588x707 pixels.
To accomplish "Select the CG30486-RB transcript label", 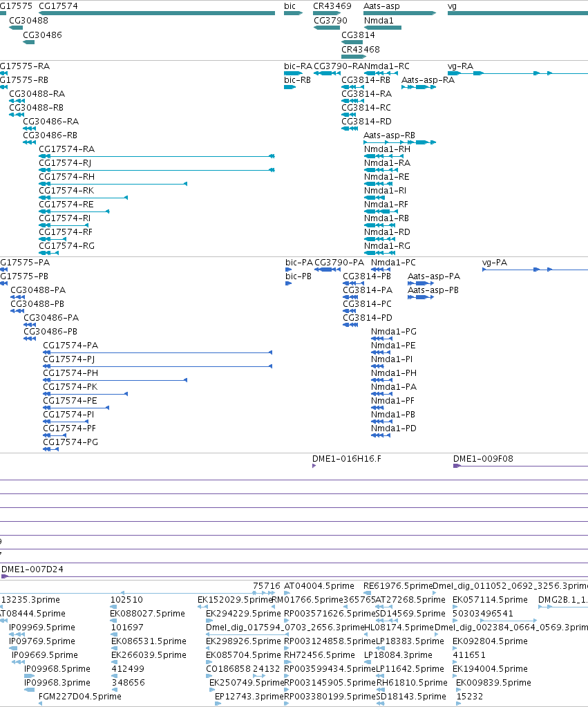I will (x=50, y=135).
